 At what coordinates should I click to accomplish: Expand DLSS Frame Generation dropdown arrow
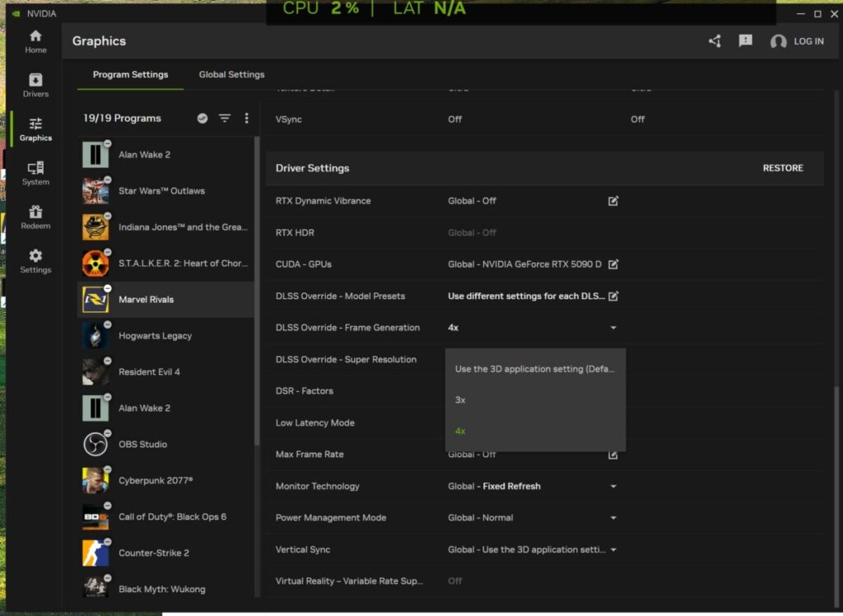pos(612,328)
